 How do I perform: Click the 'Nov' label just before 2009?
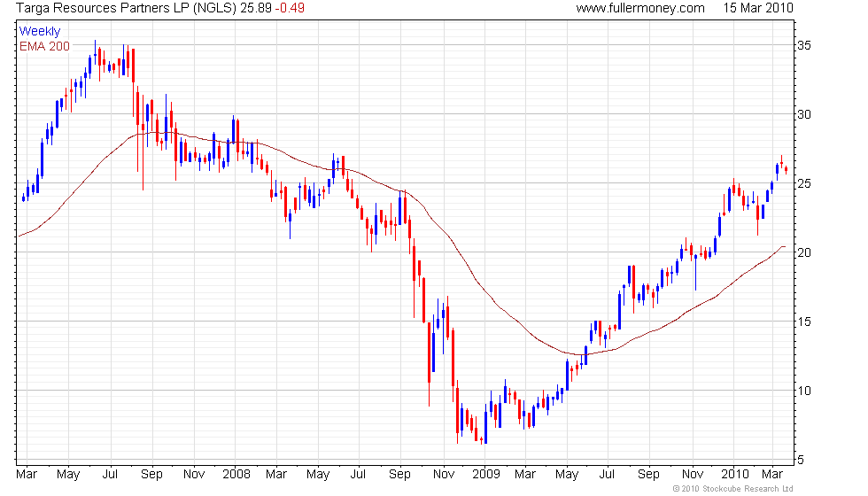tap(444, 475)
